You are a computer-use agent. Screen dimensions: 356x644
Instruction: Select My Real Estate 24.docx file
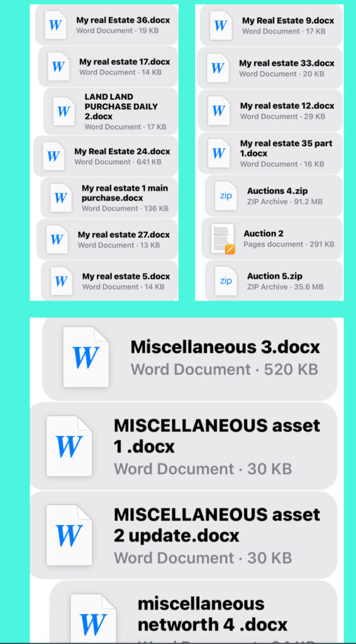(106, 156)
